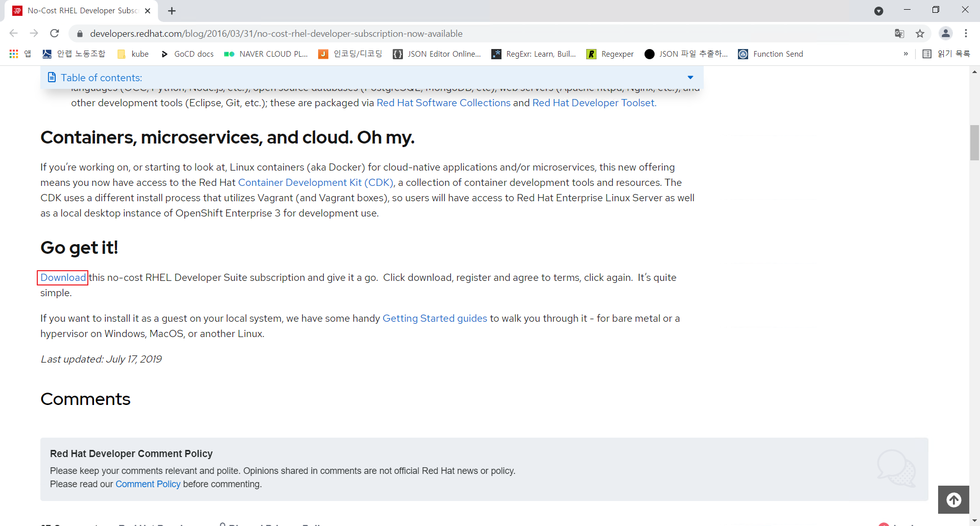980x526 pixels.
Task: Expand the Table of contents dropdown arrow
Action: 690,78
